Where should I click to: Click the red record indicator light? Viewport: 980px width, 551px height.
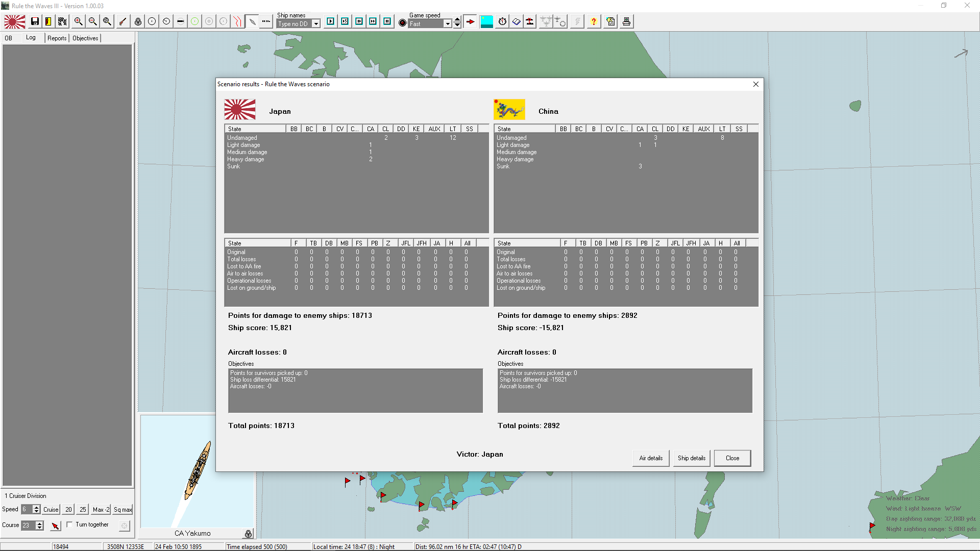pos(402,23)
